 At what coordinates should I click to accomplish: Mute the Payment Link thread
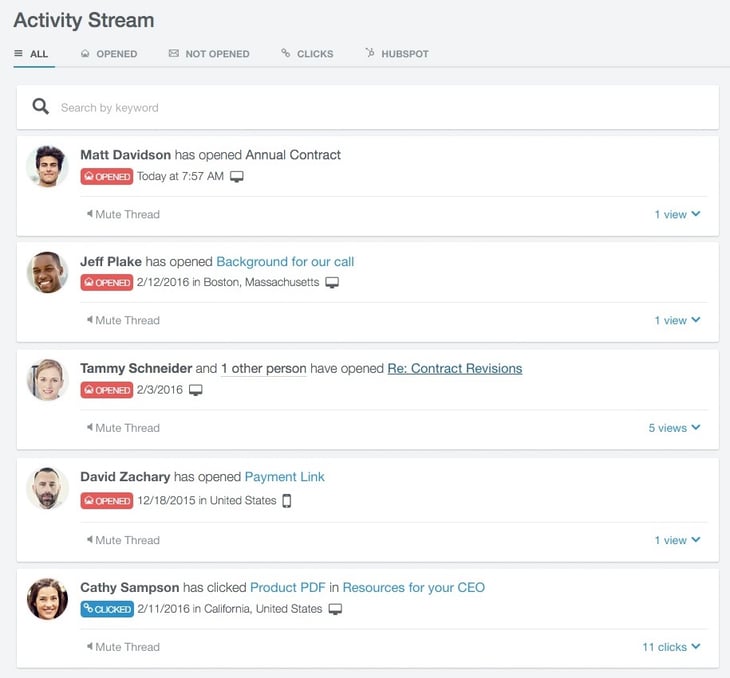click(122, 540)
